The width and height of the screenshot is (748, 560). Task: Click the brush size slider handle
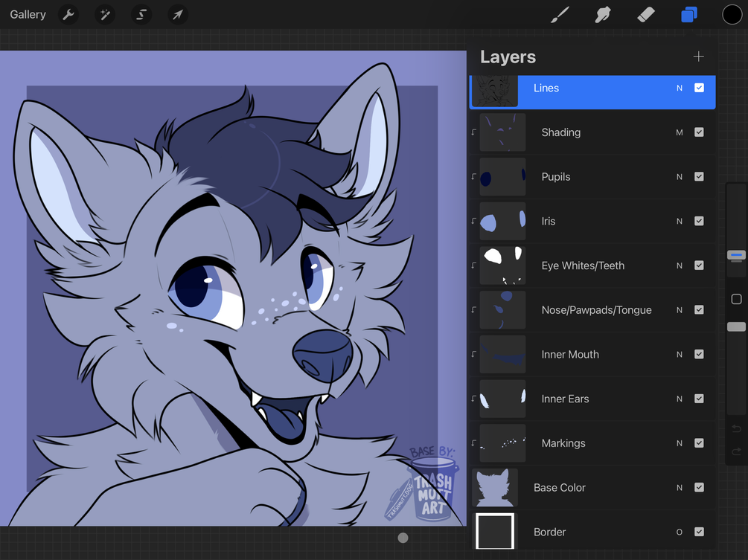click(x=736, y=255)
